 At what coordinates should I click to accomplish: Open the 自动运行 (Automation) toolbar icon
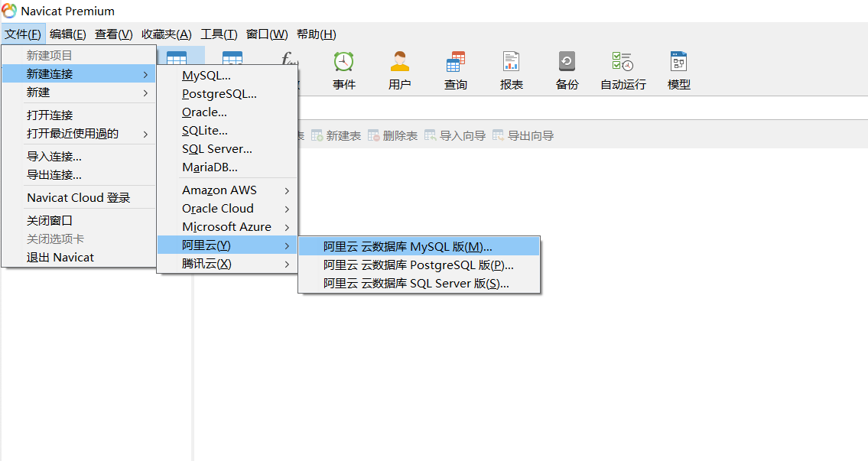pyautogui.click(x=623, y=61)
